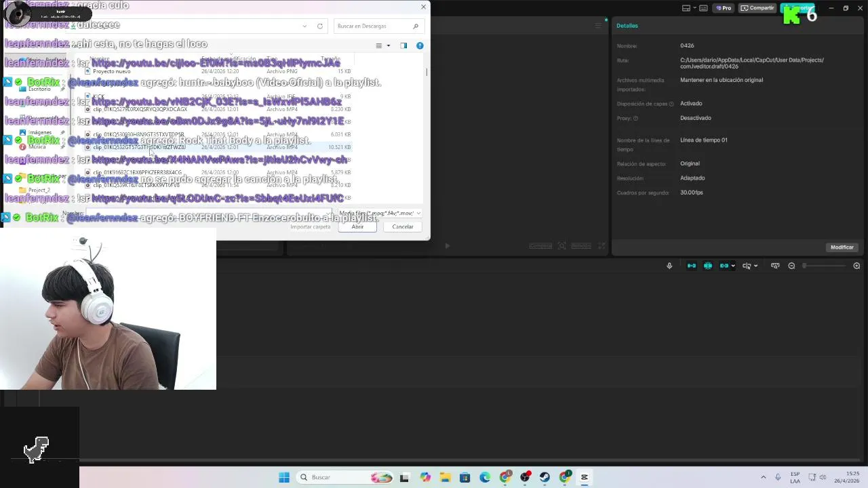Viewport: 868px width, 488px height.
Task: Open Microsoft Store from taskbar
Action: tap(465, 477)
